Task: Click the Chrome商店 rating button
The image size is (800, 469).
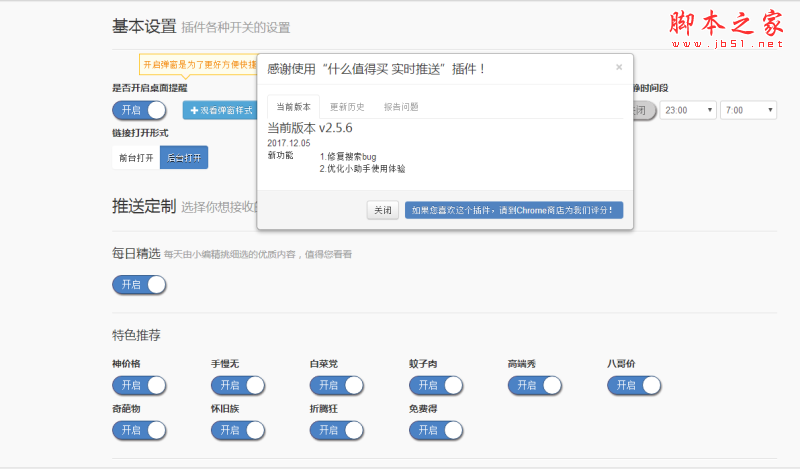Action: tap(514, 210)
